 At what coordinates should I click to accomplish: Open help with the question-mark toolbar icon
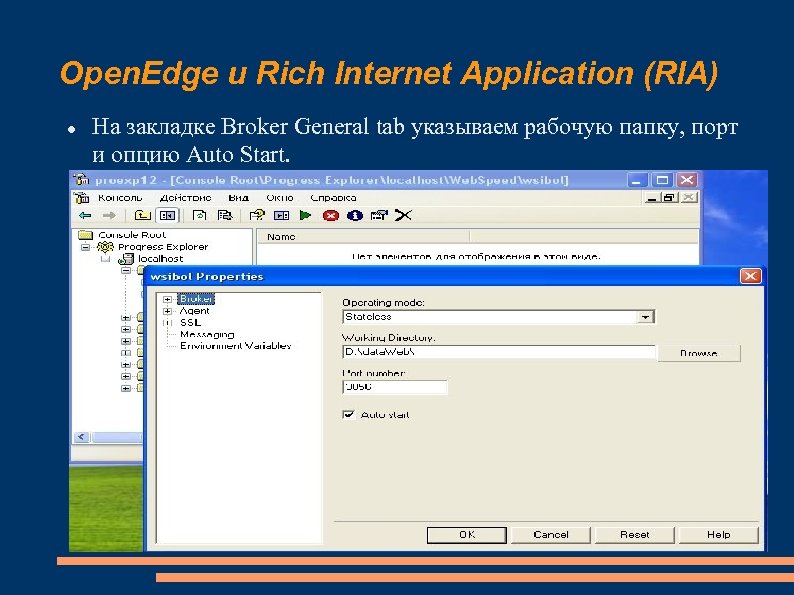click(x=257, y=215)
